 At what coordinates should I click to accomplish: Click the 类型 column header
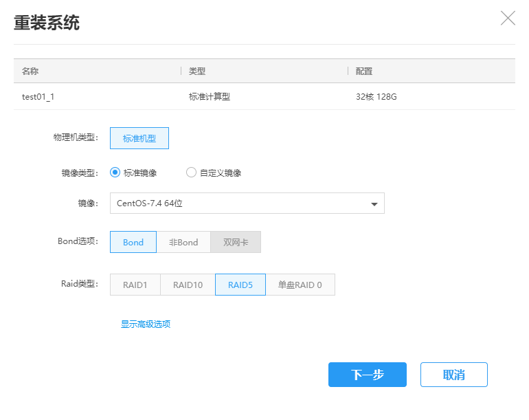click(197, 71)
